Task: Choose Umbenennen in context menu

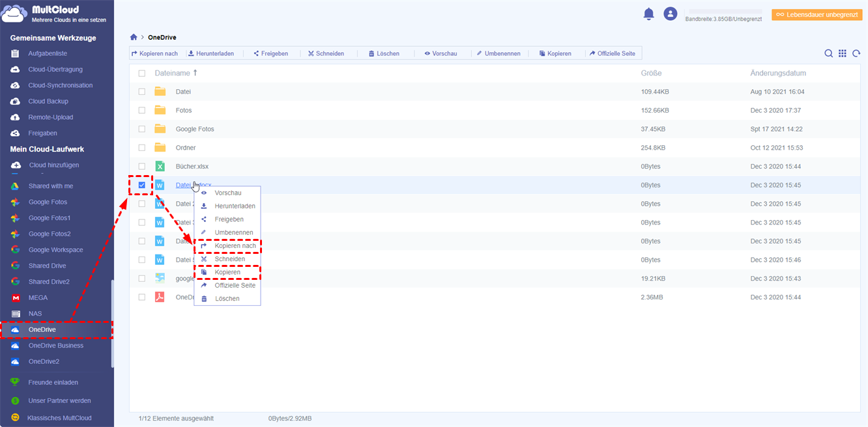Action: coord(227,232)
